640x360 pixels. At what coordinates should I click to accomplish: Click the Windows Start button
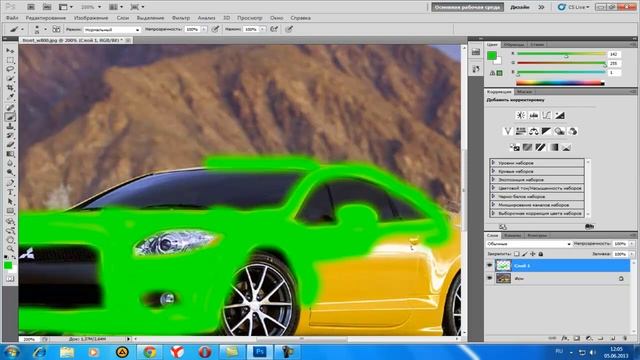tap(11, 352)
